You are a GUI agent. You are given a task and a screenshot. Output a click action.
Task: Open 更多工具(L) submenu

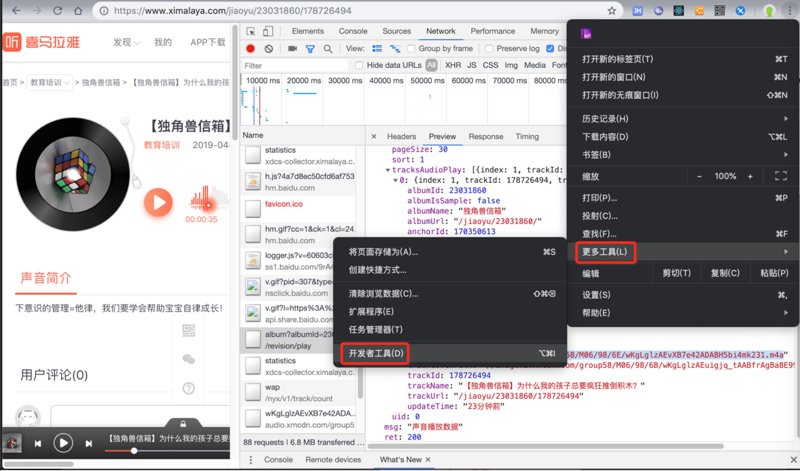[x=683, y=252]
